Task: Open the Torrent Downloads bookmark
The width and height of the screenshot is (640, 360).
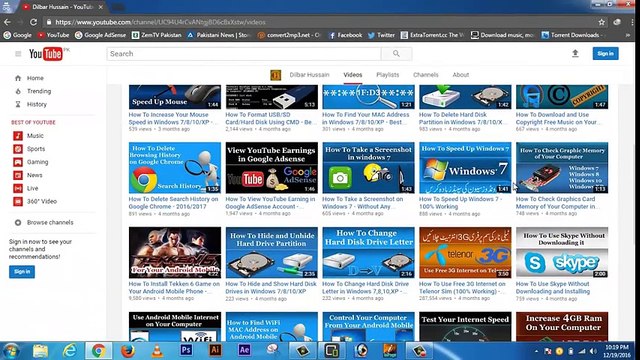Action: coord(572,35)
